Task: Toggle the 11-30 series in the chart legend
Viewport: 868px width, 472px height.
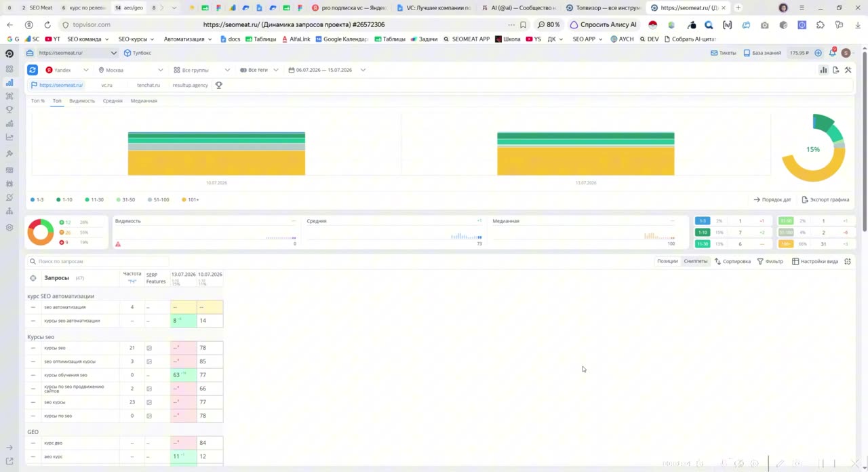Action: (x=94, y=200)
